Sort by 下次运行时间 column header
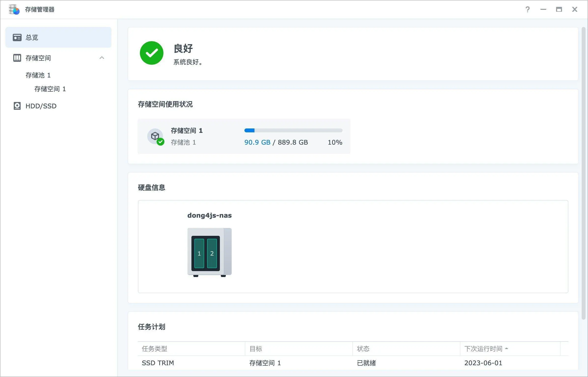 click(x=483, y=349)
